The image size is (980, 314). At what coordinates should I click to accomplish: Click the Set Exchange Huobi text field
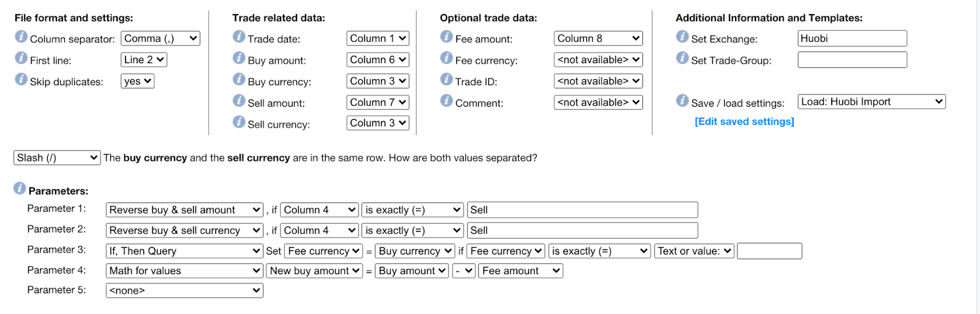(x=852, y=39)
